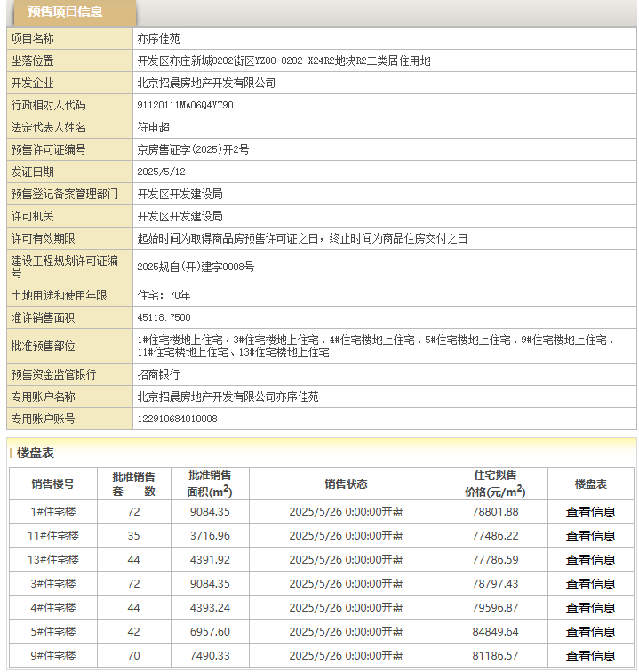
Task: Click permit number 京房售证字(2025)开2号
Action: pyautogui.click(x=193, y=149)
